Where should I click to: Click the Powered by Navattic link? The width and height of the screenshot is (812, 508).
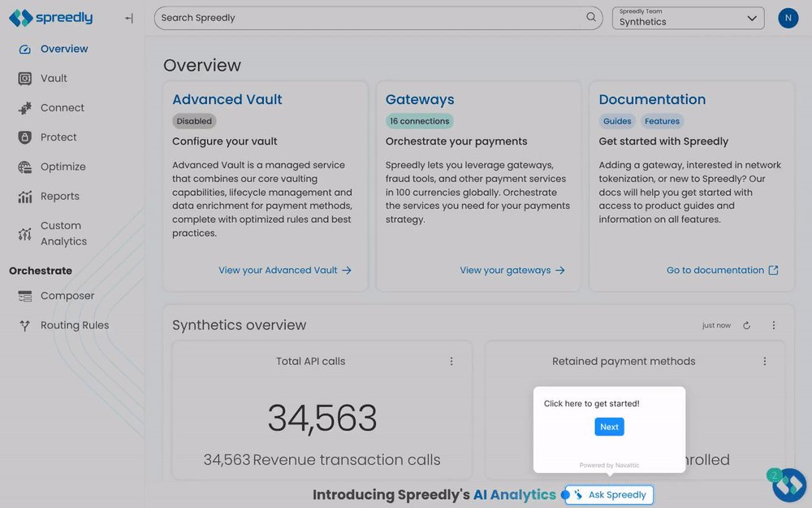609,466
